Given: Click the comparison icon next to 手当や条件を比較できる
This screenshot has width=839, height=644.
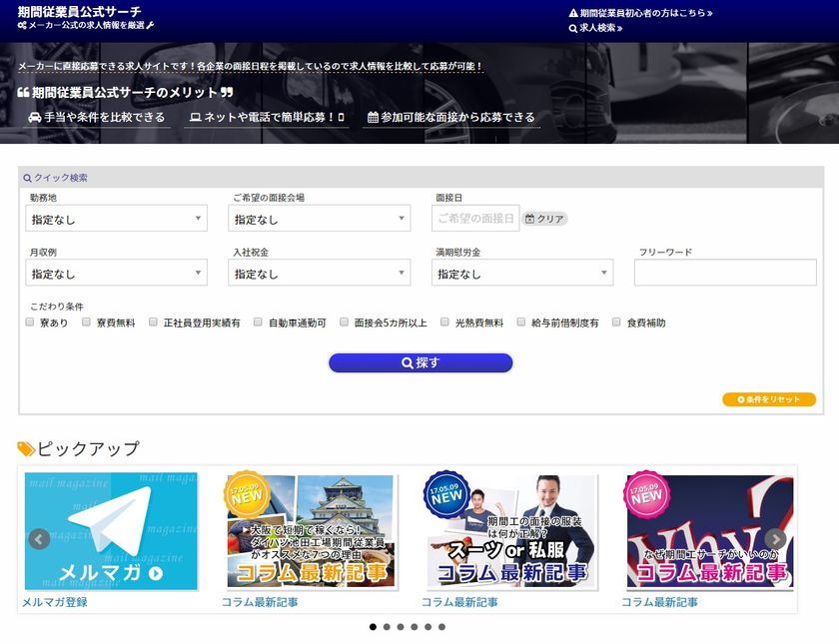Looking at the screenshot, I should tap(32, 117).
